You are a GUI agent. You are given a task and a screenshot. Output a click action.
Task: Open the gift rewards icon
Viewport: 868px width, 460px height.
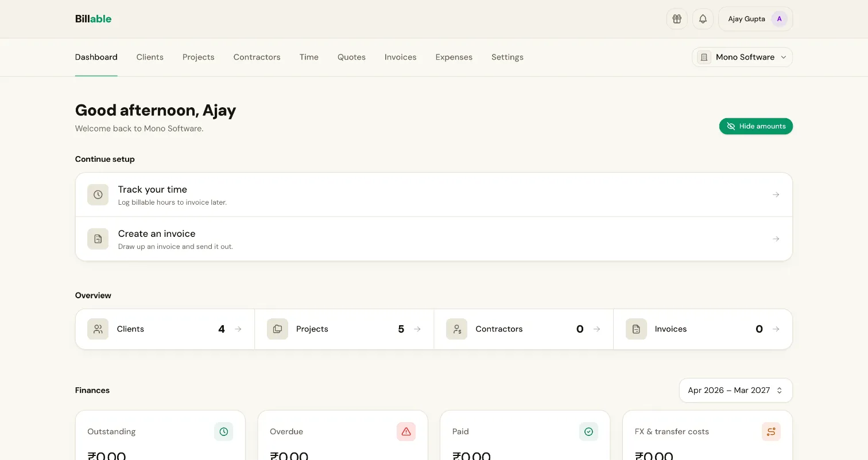677,19
